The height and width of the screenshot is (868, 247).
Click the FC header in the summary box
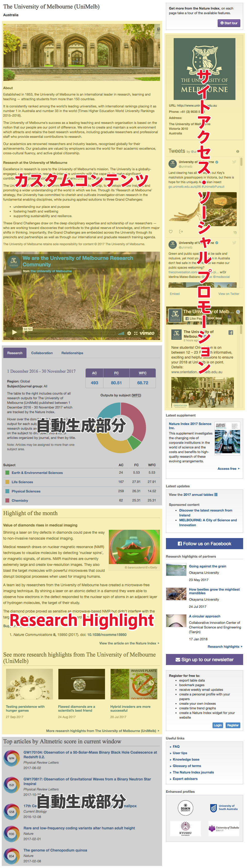[x=117, y=373]
